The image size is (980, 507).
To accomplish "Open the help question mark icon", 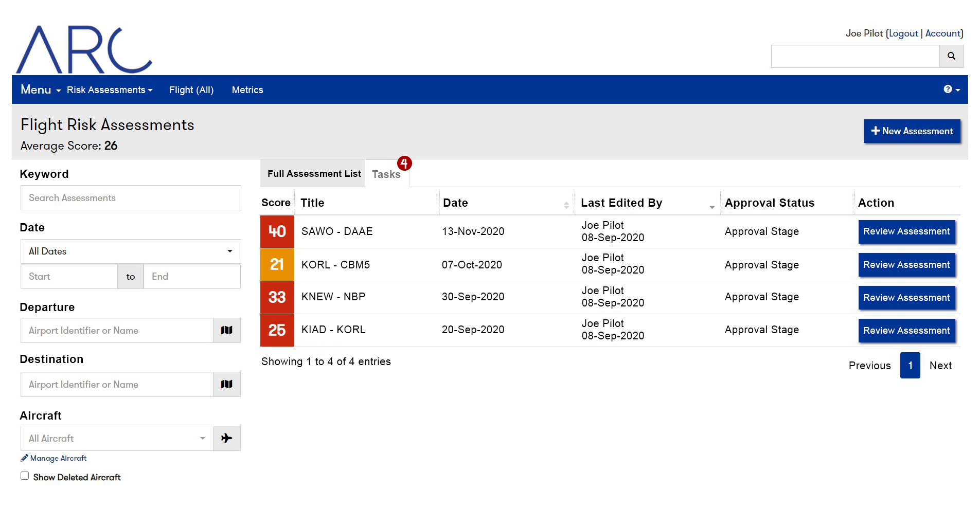I will (x=948, y=89).
